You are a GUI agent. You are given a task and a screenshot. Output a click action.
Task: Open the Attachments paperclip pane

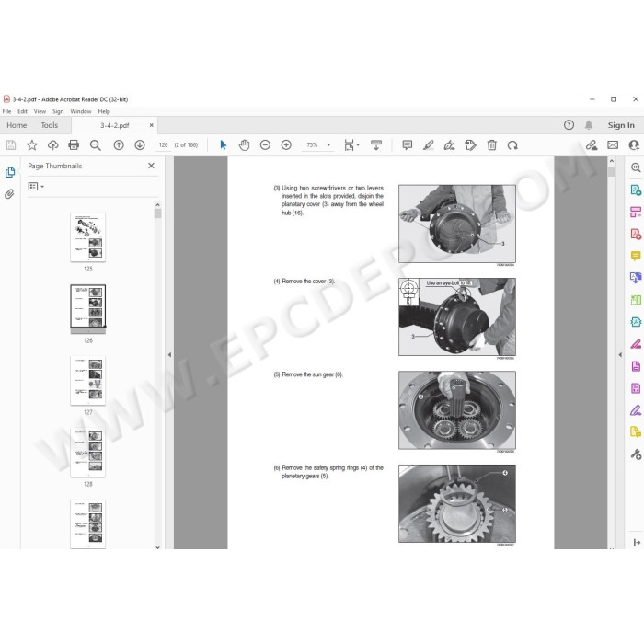pyautogui.click(x=9, y=194)
